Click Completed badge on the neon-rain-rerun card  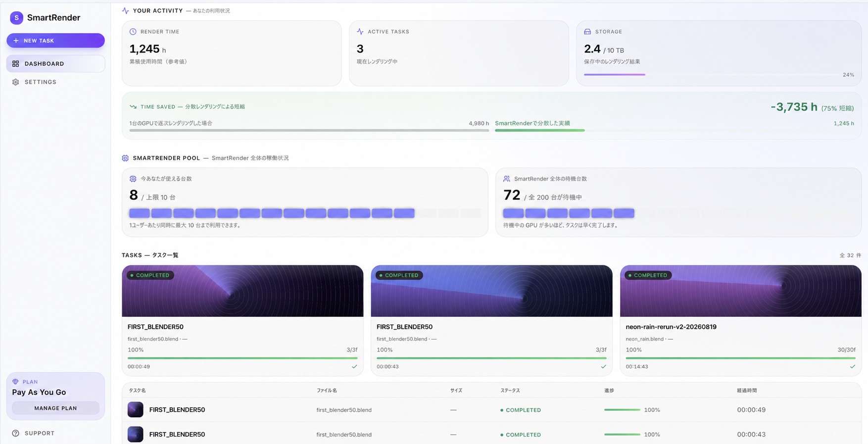(648, 275)
